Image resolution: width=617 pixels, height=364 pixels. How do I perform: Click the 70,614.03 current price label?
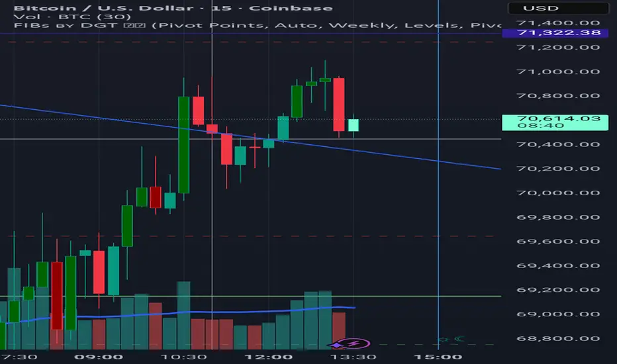click(x=555, y=122)
